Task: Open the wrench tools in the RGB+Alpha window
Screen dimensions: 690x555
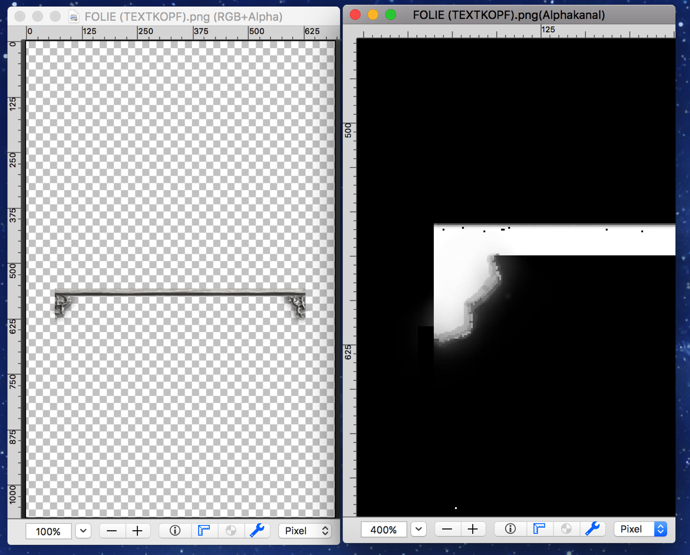Action: click(257, 531)
